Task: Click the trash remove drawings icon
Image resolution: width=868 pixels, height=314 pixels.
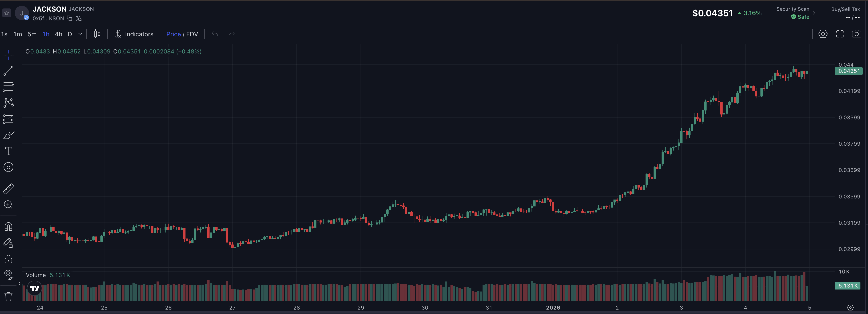Action: [x=8, y=296]
